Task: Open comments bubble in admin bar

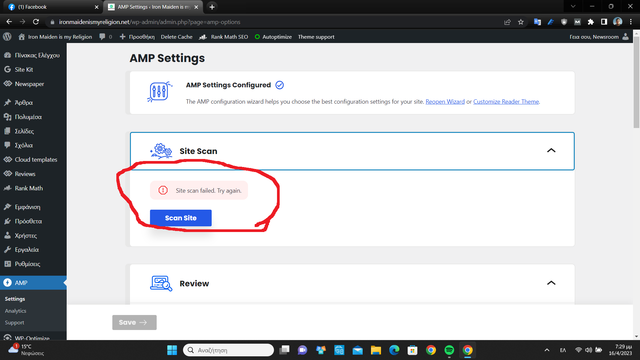Action: 105,37
